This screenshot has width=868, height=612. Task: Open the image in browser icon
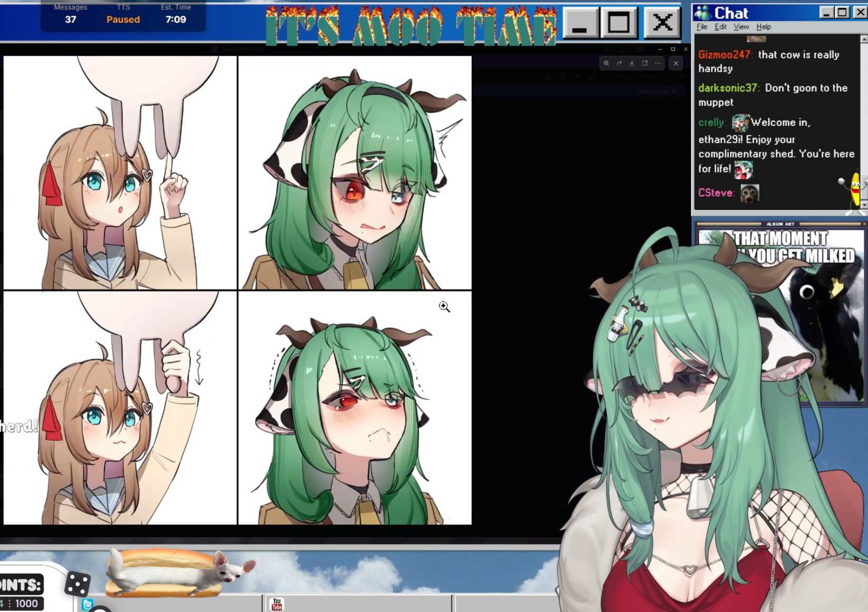[x=645, y=63]
